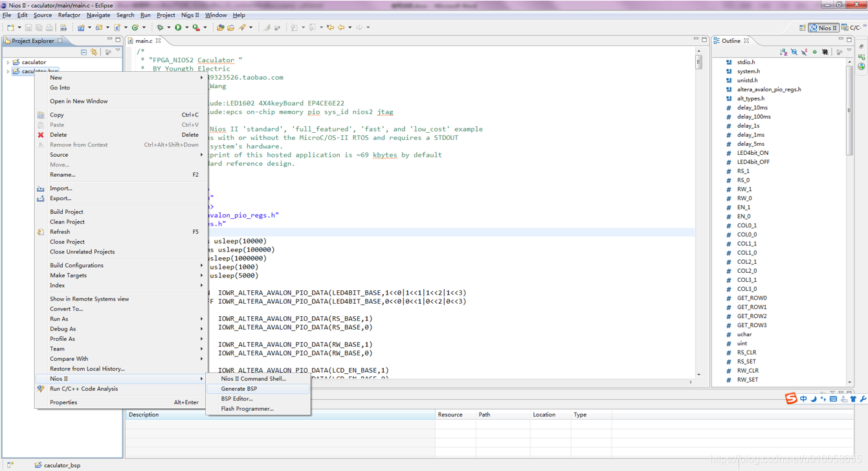Choose Properties in the context menu
Viewport: 868px width, 471px height.
click(x=120, y=402)
